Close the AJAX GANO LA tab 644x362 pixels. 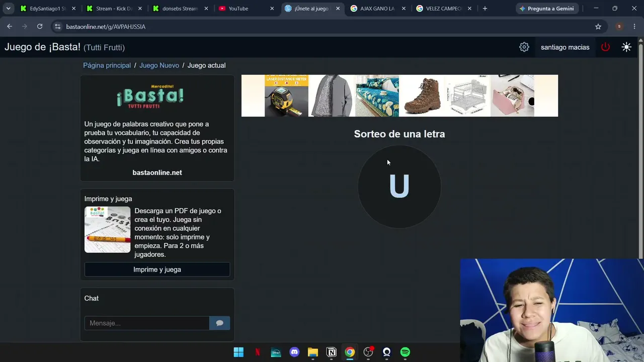click(404, 9)
